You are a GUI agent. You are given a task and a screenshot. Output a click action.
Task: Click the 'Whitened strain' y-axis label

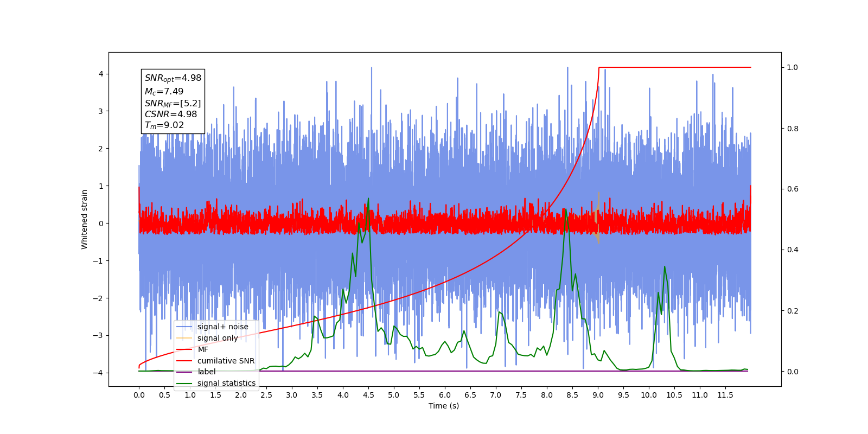pos(85,219)
